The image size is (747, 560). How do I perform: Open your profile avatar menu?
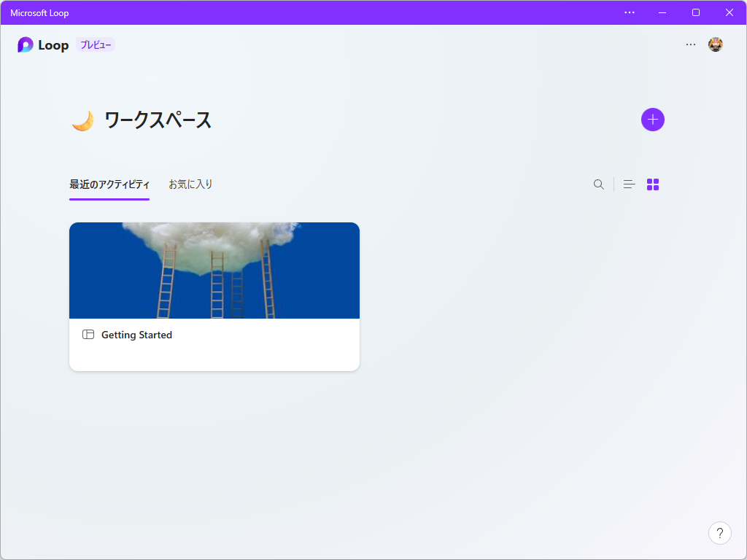coord(716,44)
